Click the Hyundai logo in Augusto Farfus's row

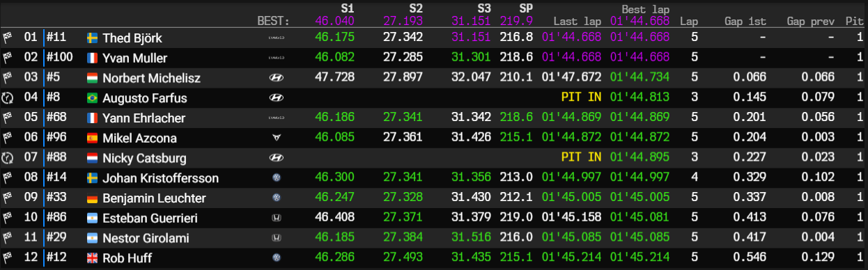[276, 98]
